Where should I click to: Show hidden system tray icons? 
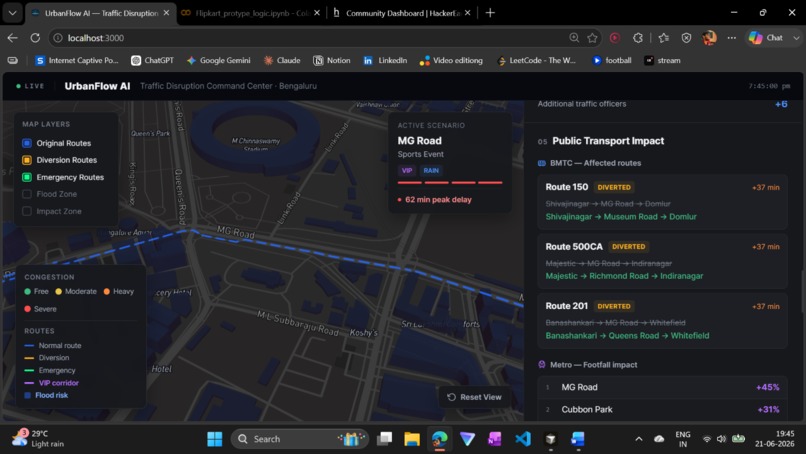[638, 439]
